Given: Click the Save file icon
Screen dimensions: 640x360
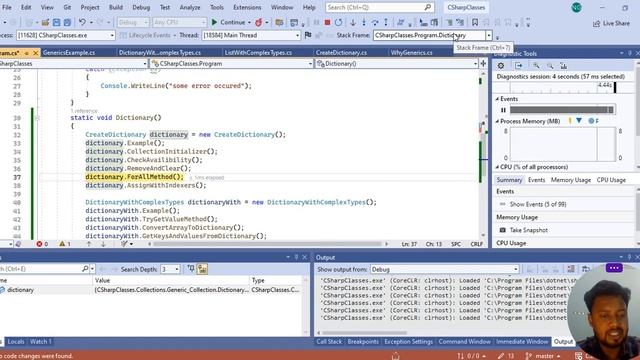Looking at the screenshot, I should (56, 22).
